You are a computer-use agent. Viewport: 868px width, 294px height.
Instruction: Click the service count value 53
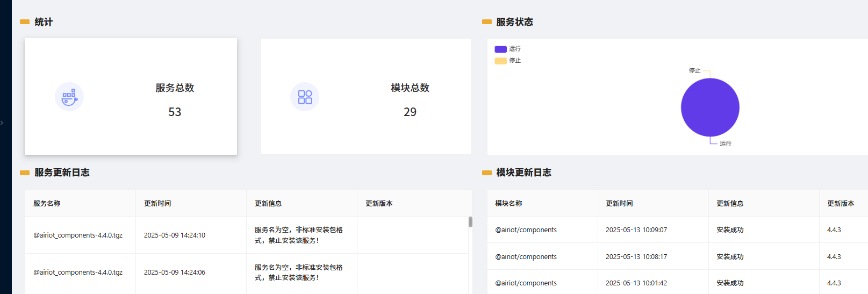[x=175, y=112]
